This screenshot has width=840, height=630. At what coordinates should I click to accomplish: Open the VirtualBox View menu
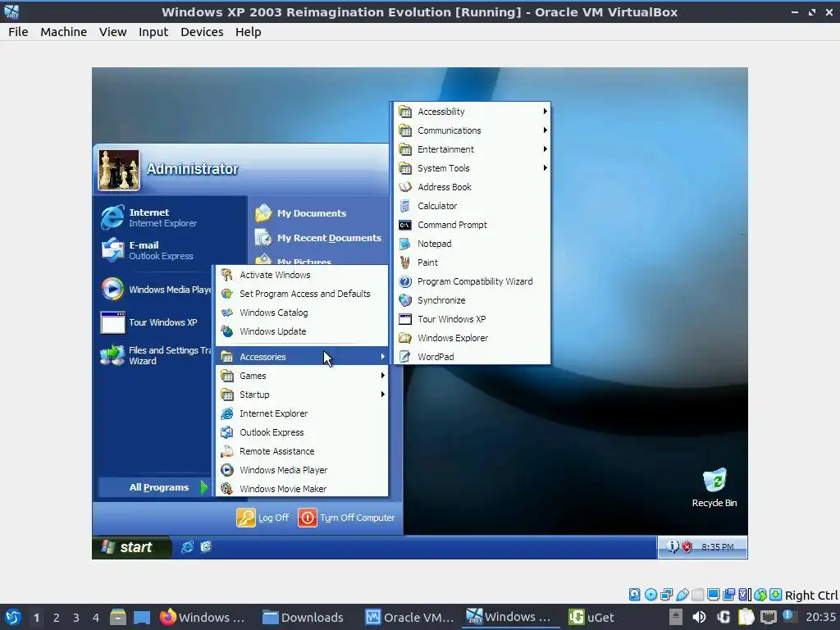(112, 32)
